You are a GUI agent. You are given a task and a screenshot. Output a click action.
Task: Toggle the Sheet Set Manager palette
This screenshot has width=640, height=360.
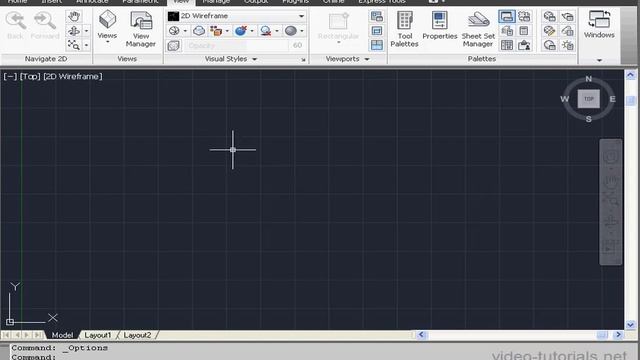pos(478,29)
